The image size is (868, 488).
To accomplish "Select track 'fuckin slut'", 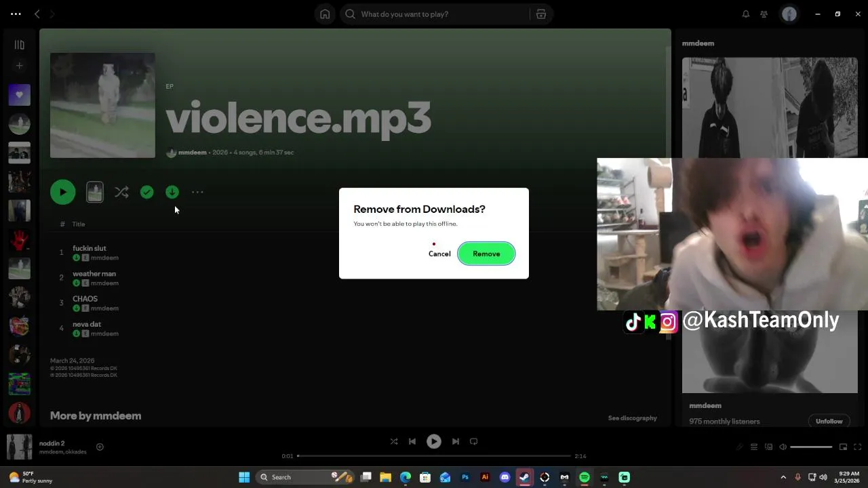I will [89, 248].
